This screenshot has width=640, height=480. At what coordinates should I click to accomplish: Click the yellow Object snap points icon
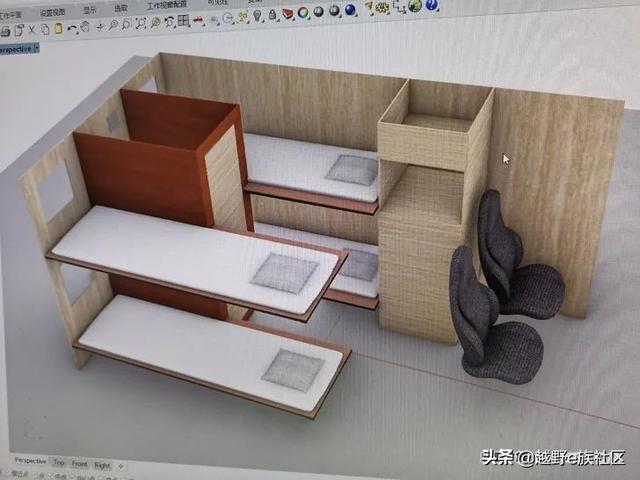pyautogui.click(x=243, y=16)
